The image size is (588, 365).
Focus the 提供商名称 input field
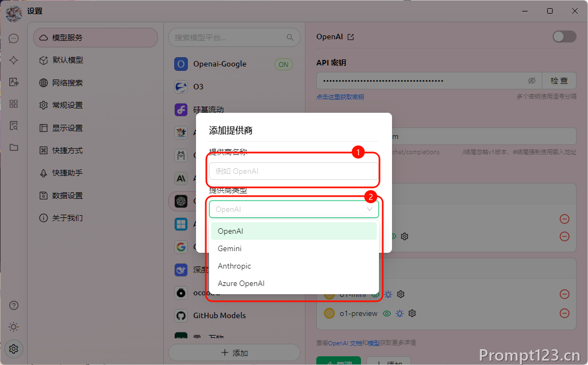294,171
